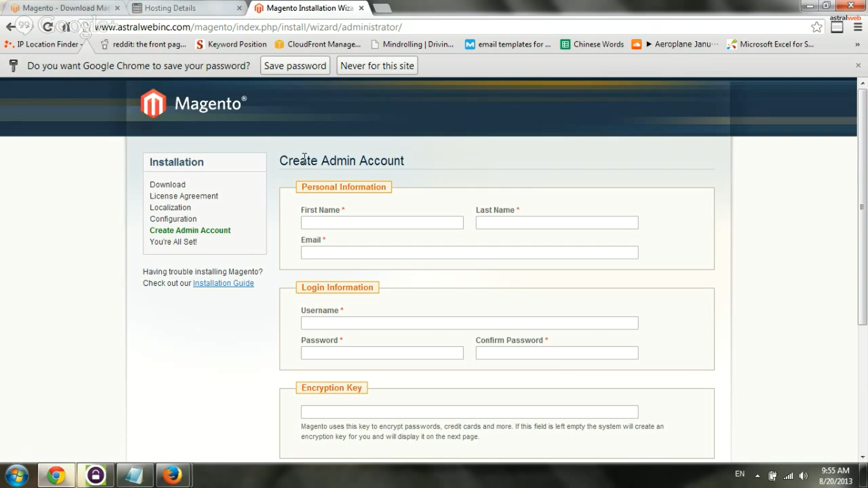Close the Magento Download tab
The width and height of the screenshot is (868, 488).
(x=117, y=8)
